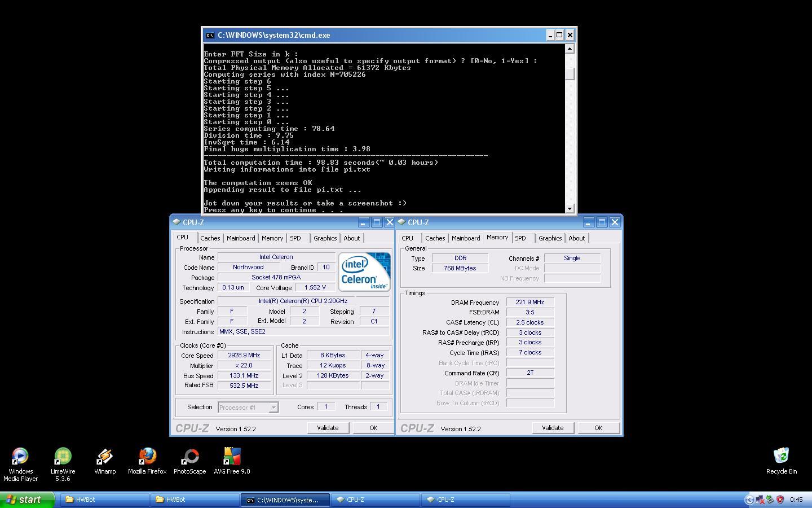
Task: Click the Core Speed 2928.9 MHz value
Action: point(244,356)
